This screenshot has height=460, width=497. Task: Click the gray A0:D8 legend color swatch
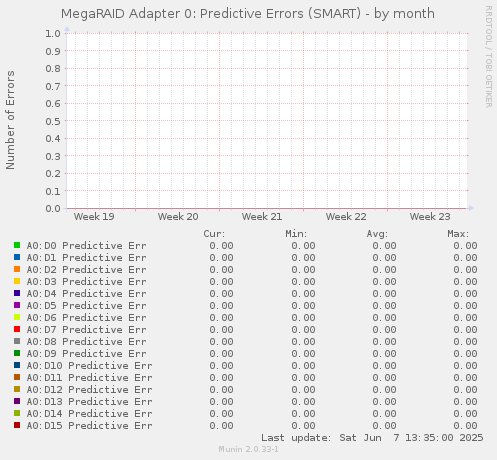point(17,341)
